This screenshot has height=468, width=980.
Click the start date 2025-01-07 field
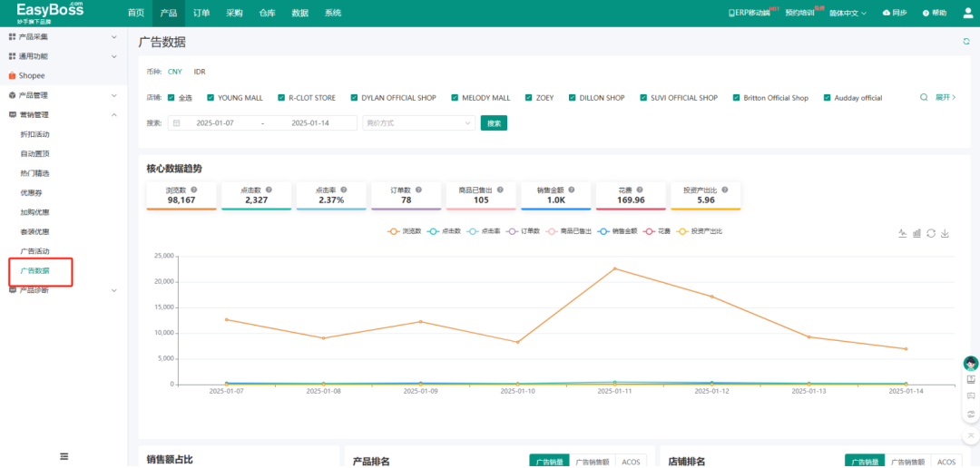[215, 123]
